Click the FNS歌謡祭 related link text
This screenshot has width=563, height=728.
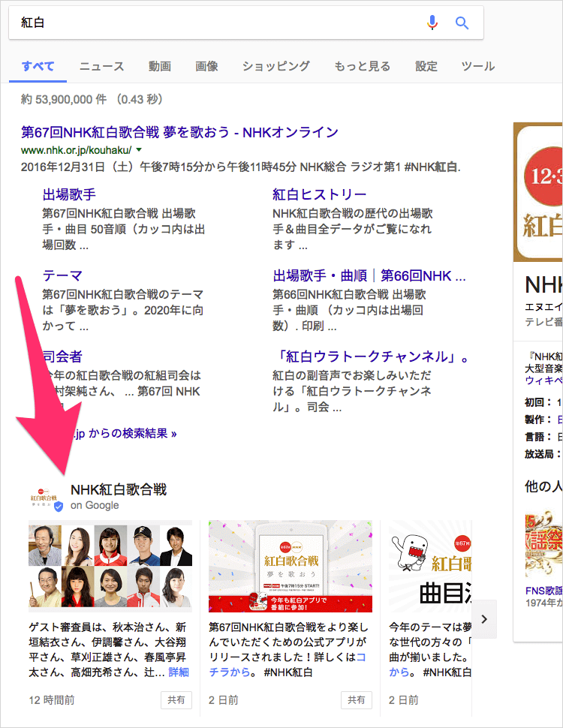(544, 591)
